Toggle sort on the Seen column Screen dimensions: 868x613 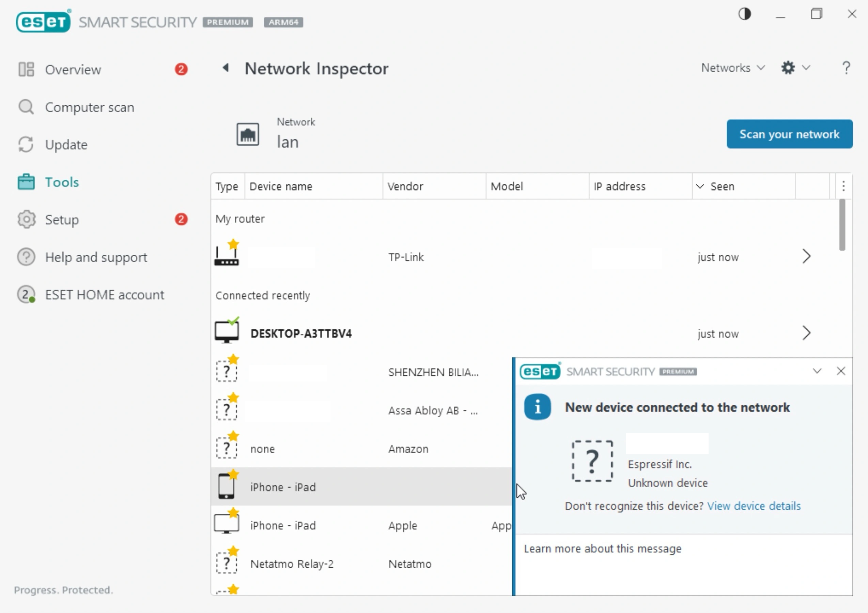tap(744, 186)
